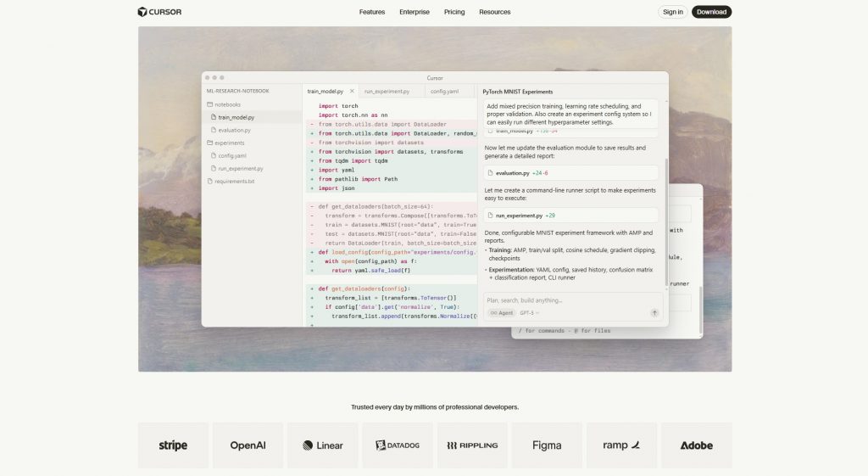Click the run_experiment.py file chip in chat

(526, 216)
